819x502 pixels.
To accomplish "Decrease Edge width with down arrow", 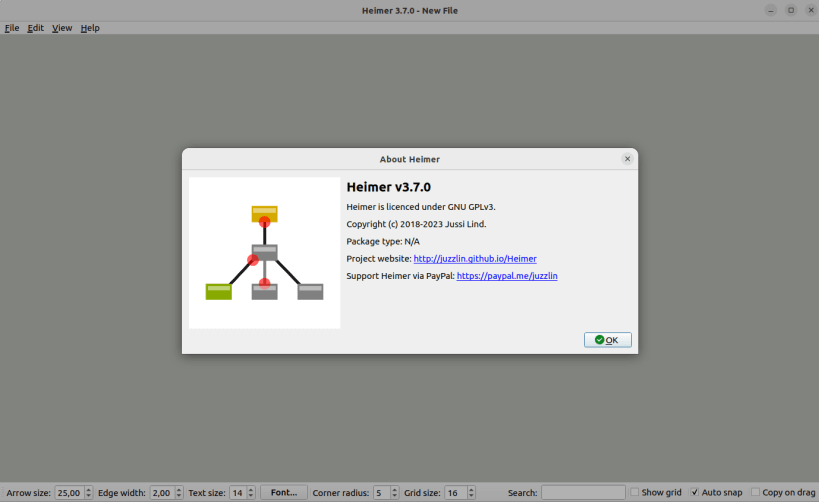I will [179, 496].
